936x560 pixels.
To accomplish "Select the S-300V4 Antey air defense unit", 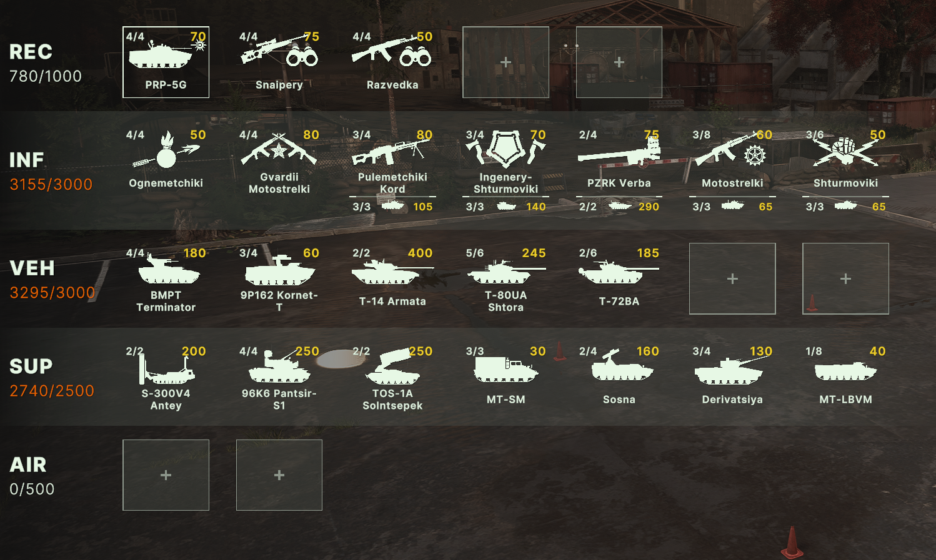I will point(166,377).
